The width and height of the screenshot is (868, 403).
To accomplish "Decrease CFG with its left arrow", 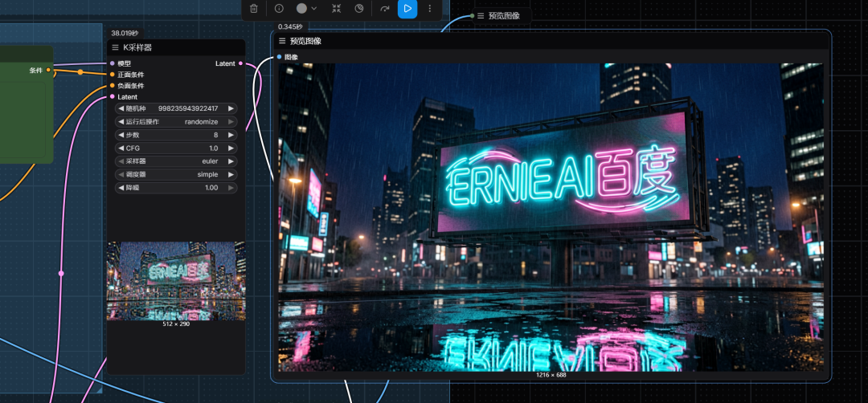I will pyautogui.click(x=121, y=149).
